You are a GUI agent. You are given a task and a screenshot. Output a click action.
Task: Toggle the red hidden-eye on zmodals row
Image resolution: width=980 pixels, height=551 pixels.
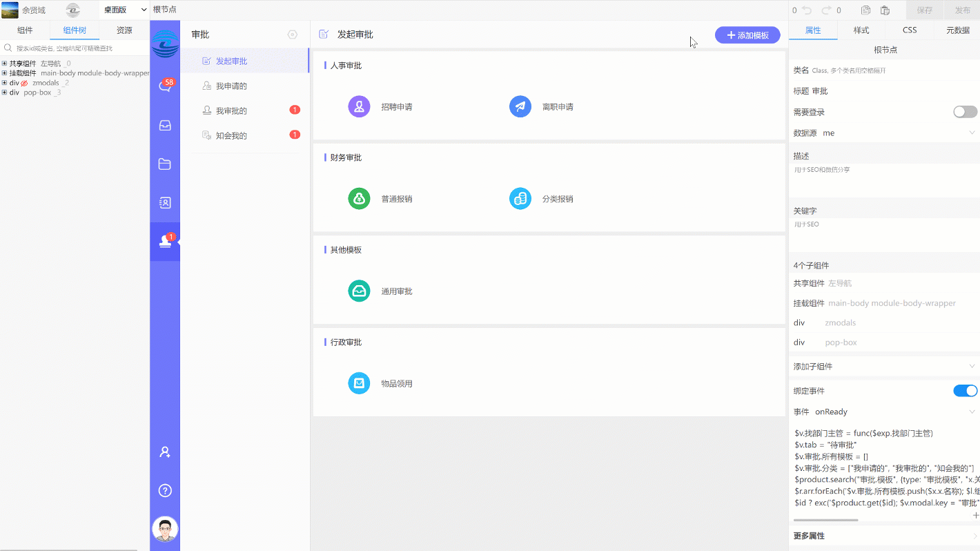point(24,83)
